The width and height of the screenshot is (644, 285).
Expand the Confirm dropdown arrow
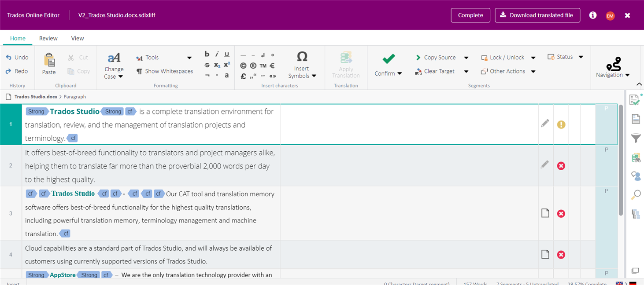tap(400, 73)
